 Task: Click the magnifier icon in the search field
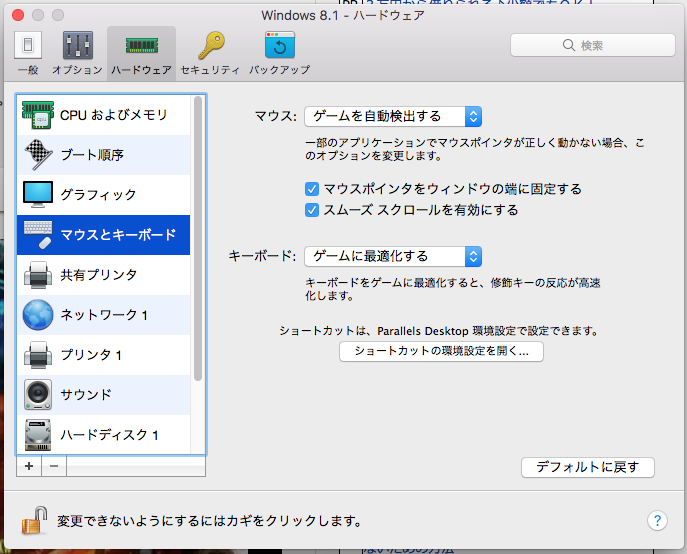pos(569,45)
